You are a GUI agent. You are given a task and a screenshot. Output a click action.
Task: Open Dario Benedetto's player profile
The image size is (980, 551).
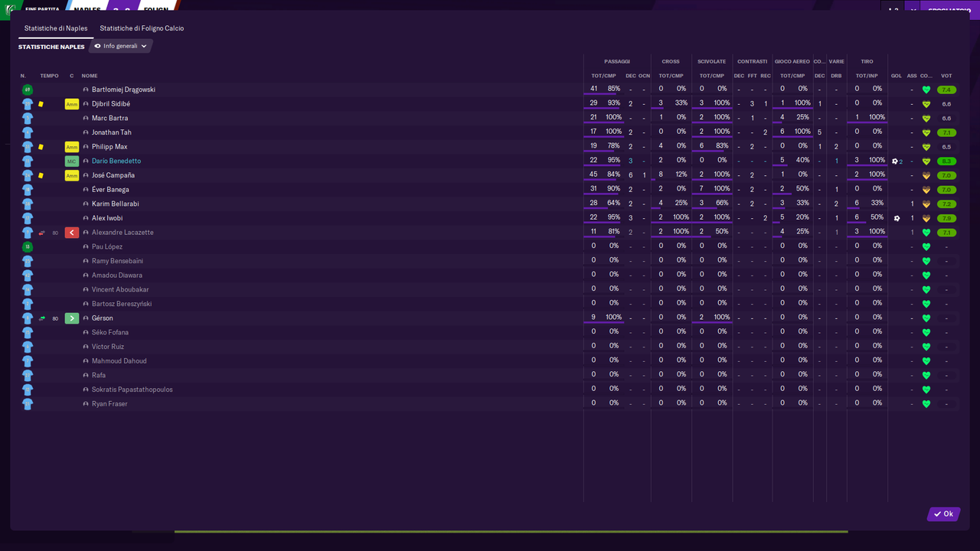click(116, 161)
